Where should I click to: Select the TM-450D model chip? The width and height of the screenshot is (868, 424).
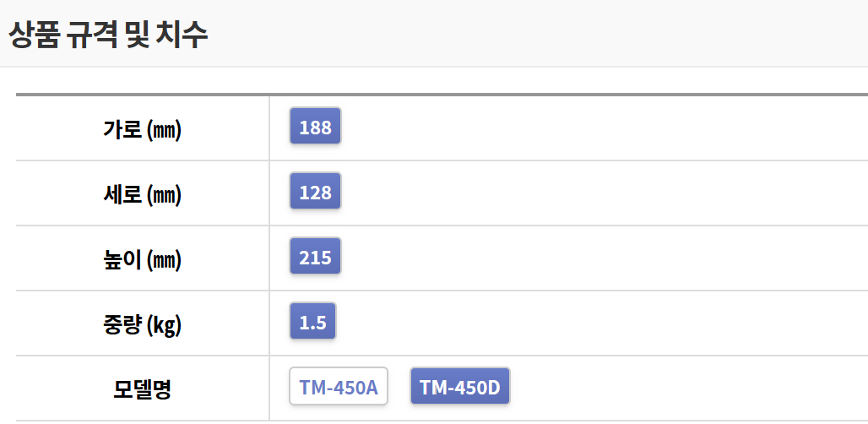[460, 388]
